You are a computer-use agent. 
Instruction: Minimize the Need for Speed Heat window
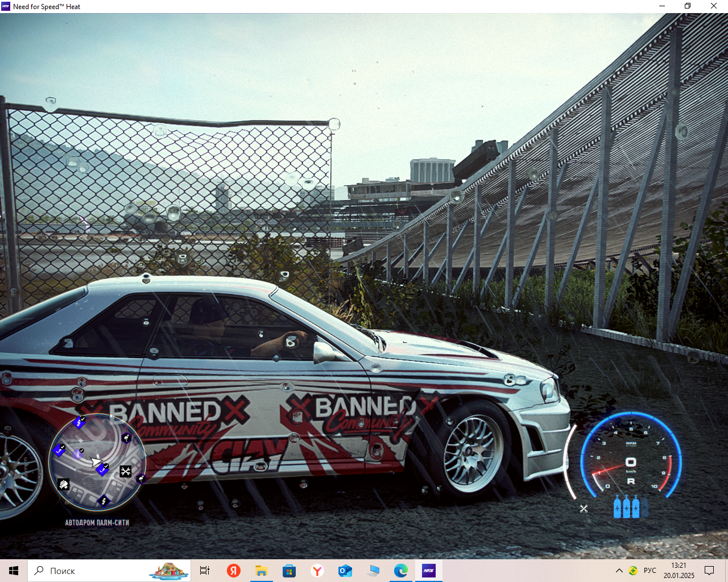tap(662, 6)
